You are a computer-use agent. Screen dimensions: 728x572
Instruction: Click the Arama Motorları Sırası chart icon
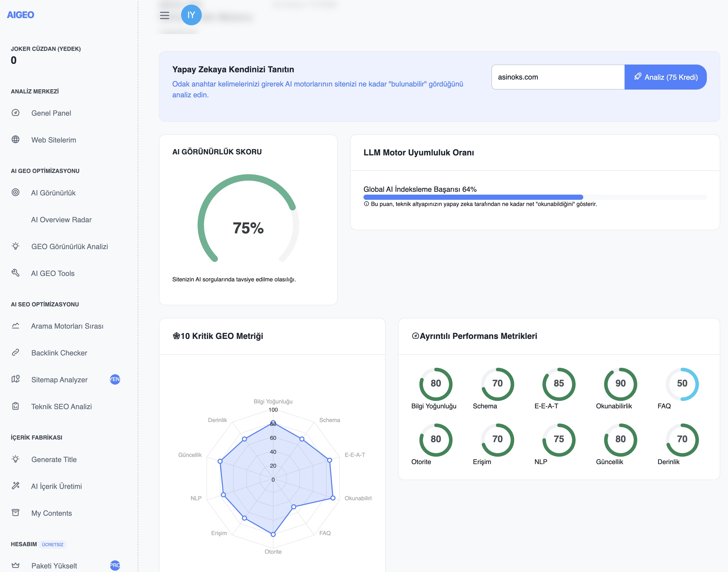tap(15, 326)
